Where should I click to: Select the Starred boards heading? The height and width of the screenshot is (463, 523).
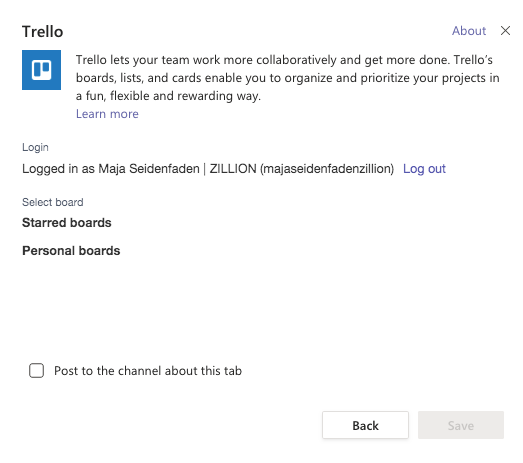(67, 222)
